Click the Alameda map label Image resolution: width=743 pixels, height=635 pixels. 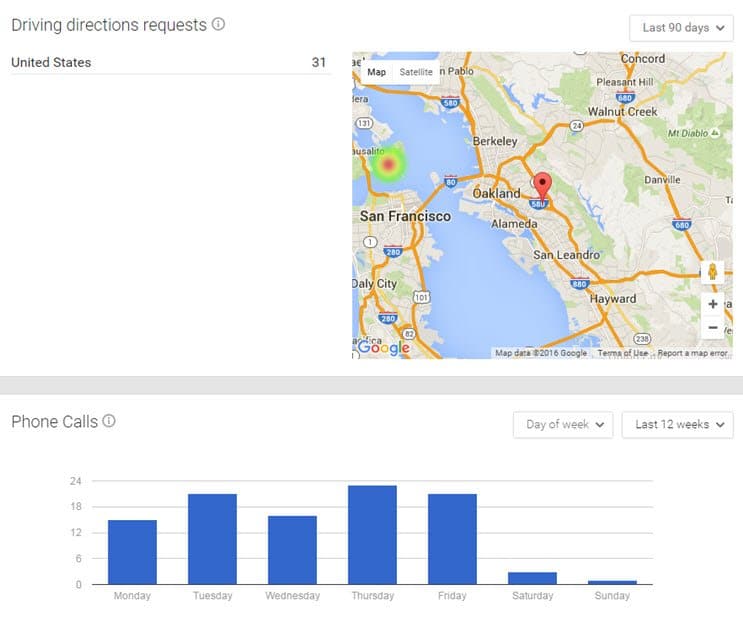[x=514, y=224]
